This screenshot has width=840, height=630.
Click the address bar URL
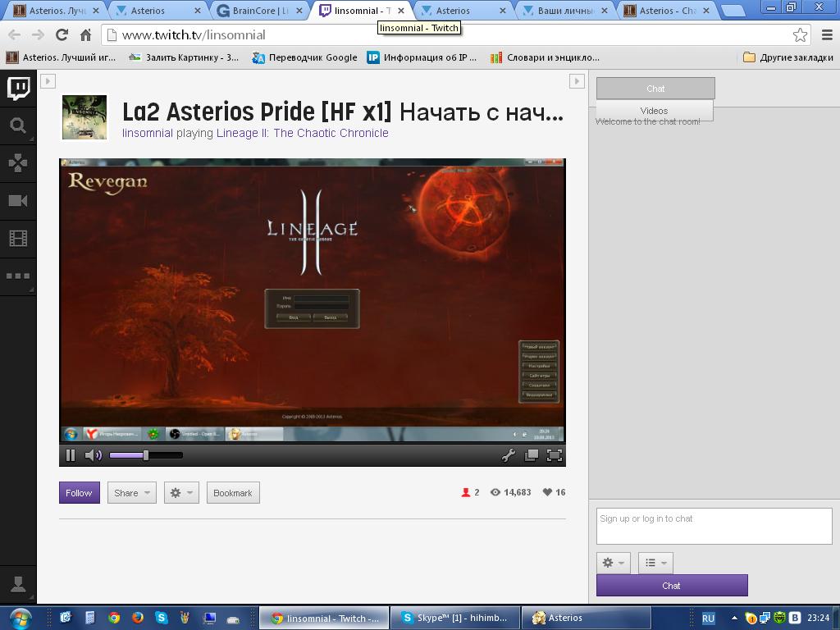194,35
